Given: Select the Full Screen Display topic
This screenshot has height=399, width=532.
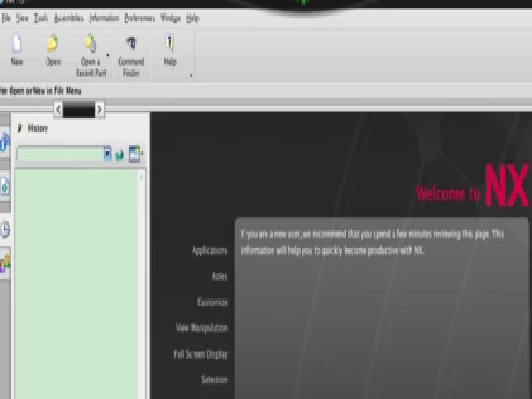Looking at the screenshot, I should pos(200,354).
